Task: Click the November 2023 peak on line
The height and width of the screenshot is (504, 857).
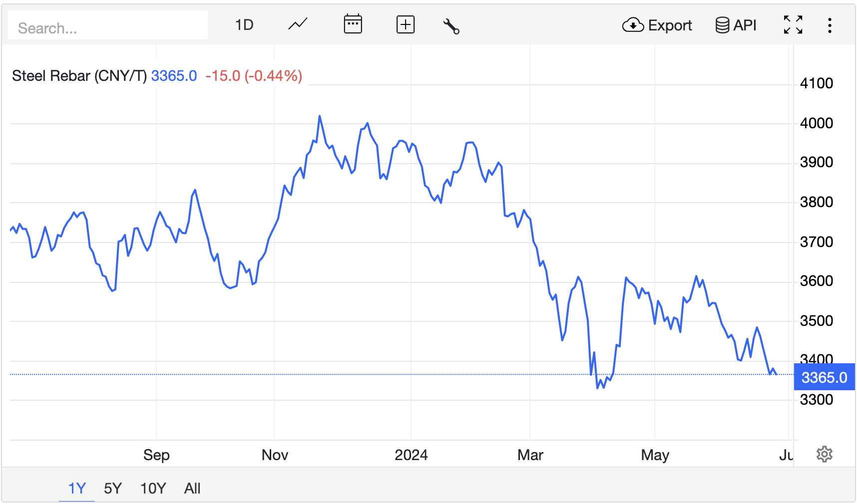Action: (x=320, y=116)
